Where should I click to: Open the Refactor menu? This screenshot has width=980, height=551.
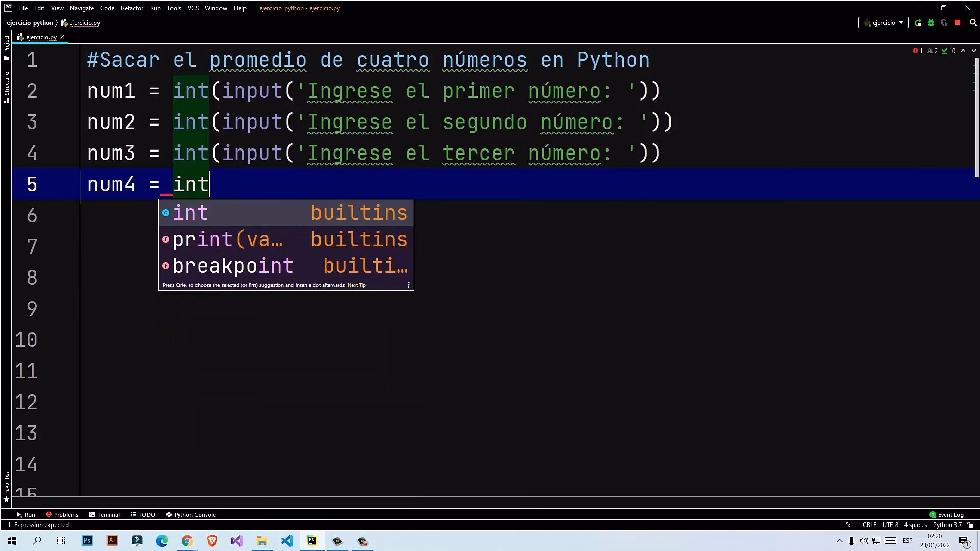pos(132,8)
